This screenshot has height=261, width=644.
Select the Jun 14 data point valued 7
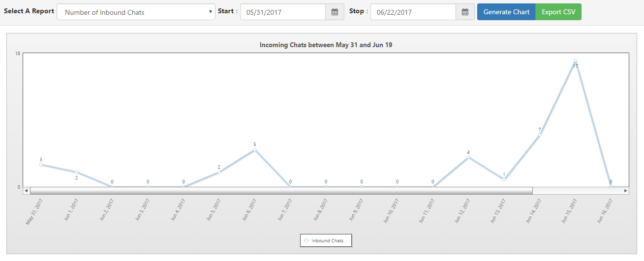click(540, 135)
